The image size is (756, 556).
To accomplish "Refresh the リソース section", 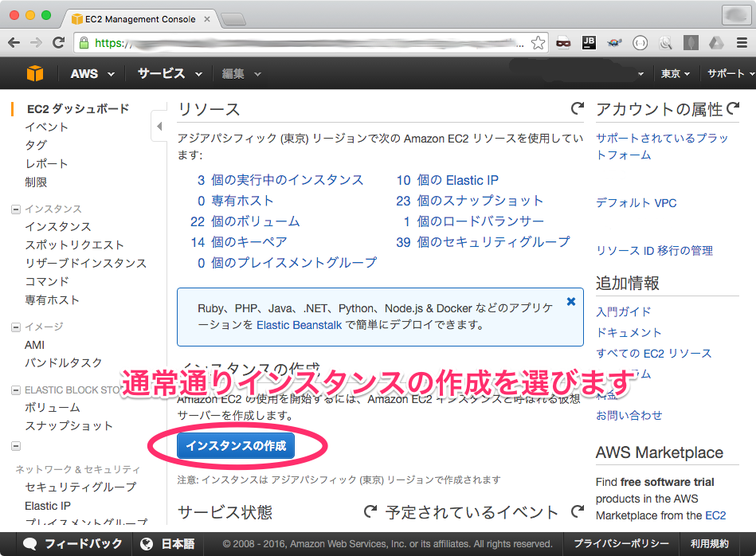I will pos(577,108).
